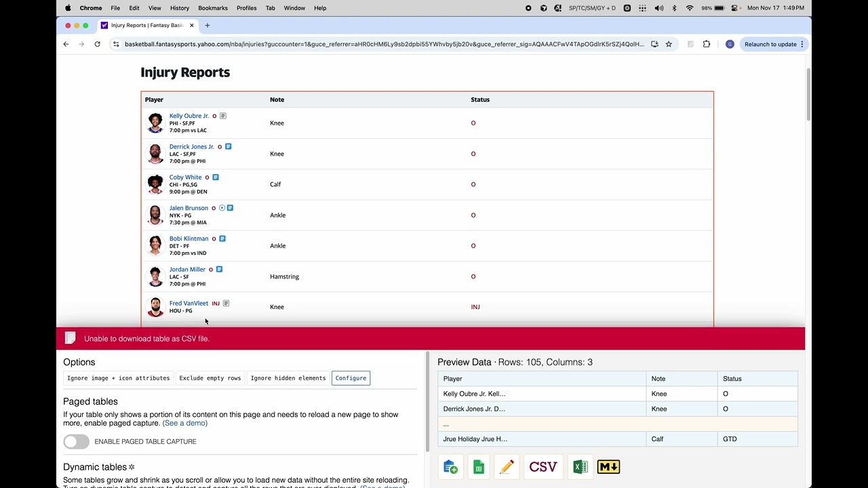The width and height of the screenshot is (868, 488).
Task: Toggle Enable Paged Table Capture switch
Action: (76, 441)
